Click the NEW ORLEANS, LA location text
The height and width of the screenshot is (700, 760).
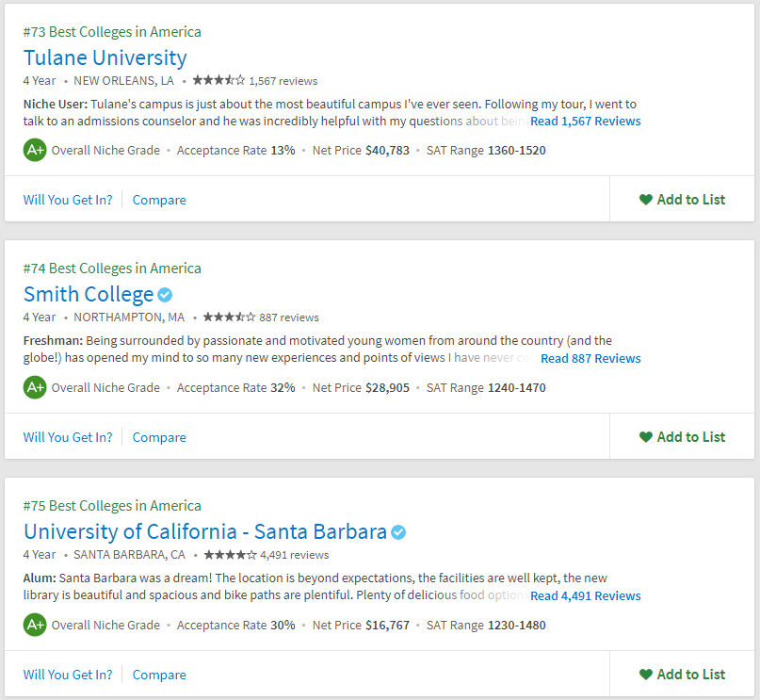[x=123, y=81]
